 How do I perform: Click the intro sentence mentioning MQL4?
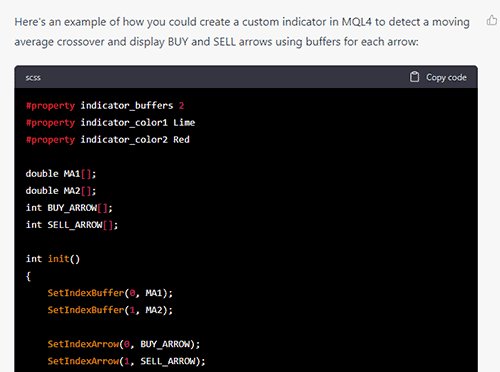click(x=242, y=32)
